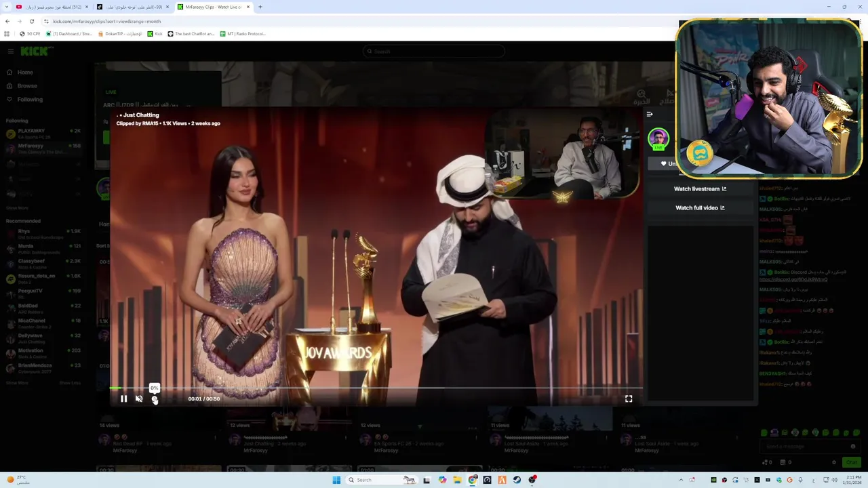
Task: Open Browse in Kick sidebar
Action: click(27, 86)
